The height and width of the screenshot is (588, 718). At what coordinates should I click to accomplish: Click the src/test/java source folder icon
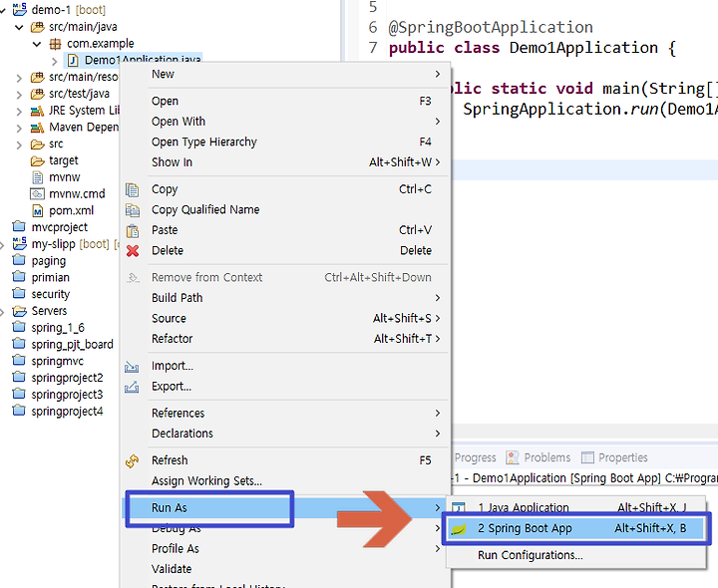(x=37, y=94)
